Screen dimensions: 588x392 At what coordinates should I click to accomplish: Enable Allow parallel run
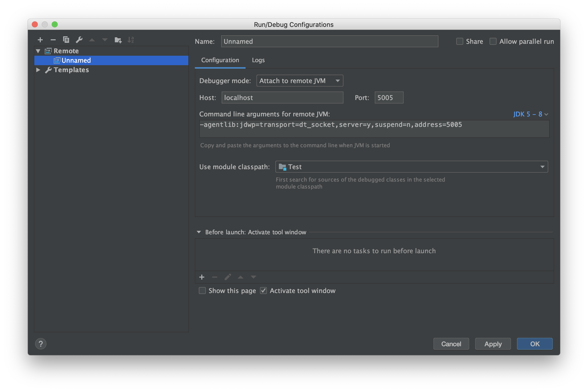[493, 42]
